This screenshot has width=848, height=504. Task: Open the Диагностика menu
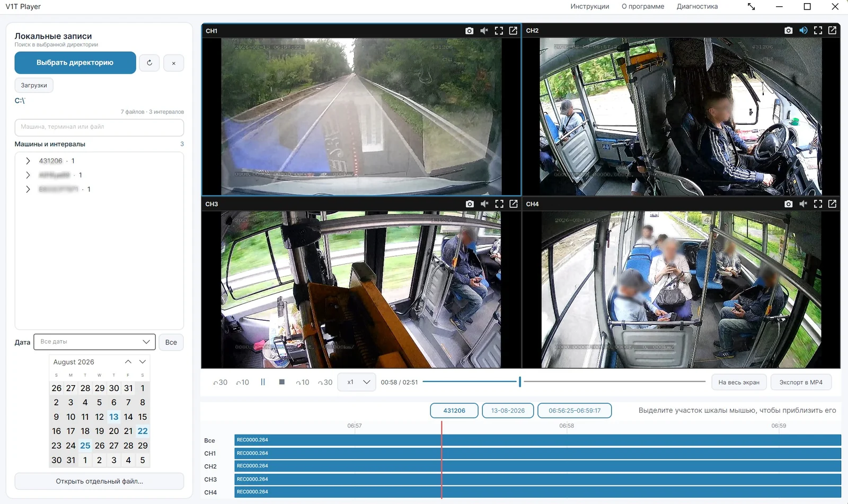point(697,6)
